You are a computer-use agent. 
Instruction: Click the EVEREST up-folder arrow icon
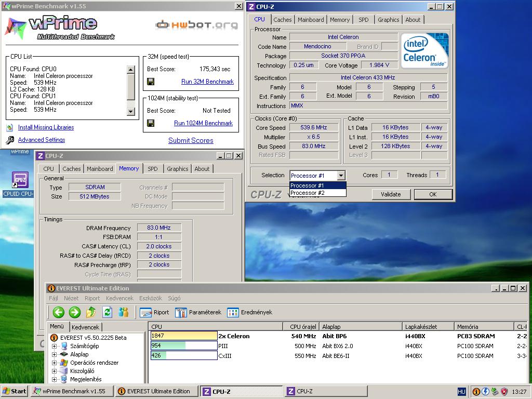click(x=90, y=312)
